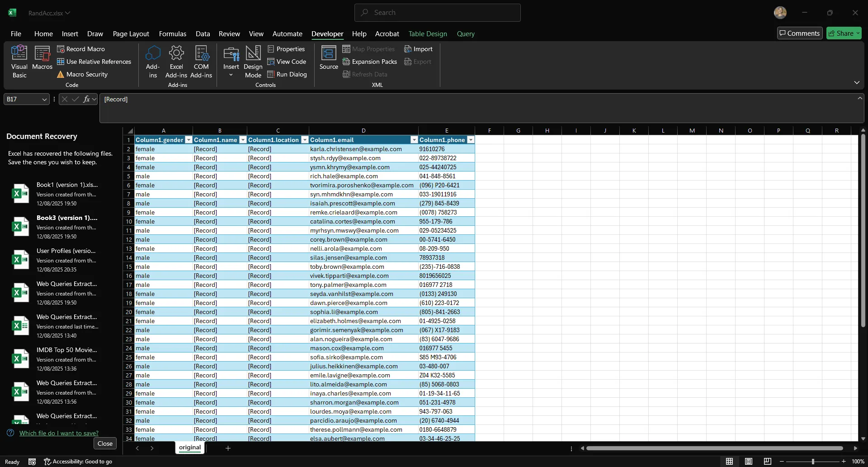Screen dimensions: 868x467
Task: Open COM Add-ins dialog
Action: click(x=201, y=62)
